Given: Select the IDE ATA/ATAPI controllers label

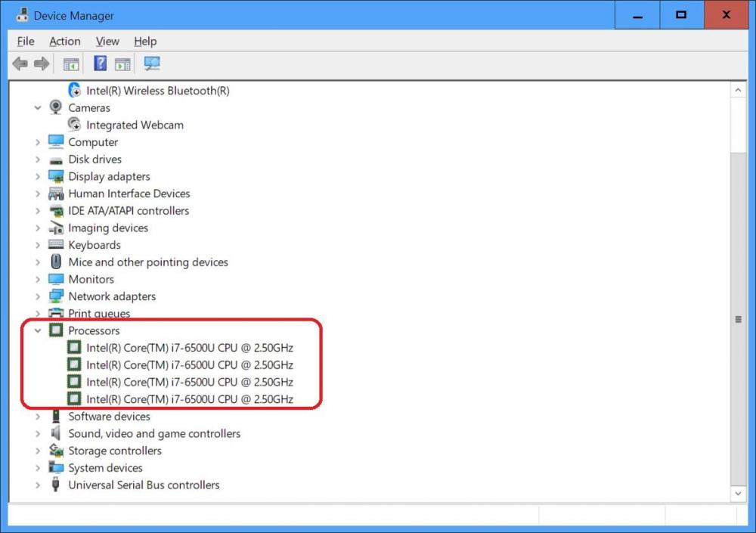Looking at the screenshot, I should [129, 211].
